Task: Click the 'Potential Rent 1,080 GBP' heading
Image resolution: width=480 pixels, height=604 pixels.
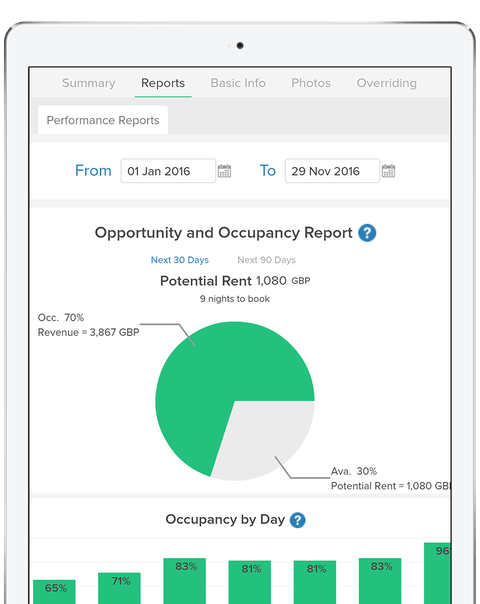Action: pyautogui.click(x=235, y=281)
